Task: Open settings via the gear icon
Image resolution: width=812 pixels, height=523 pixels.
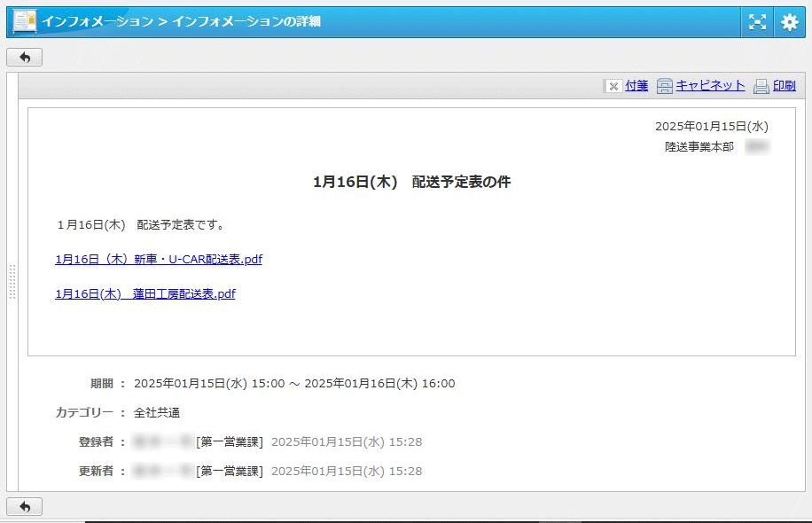Action: [789, 22]
